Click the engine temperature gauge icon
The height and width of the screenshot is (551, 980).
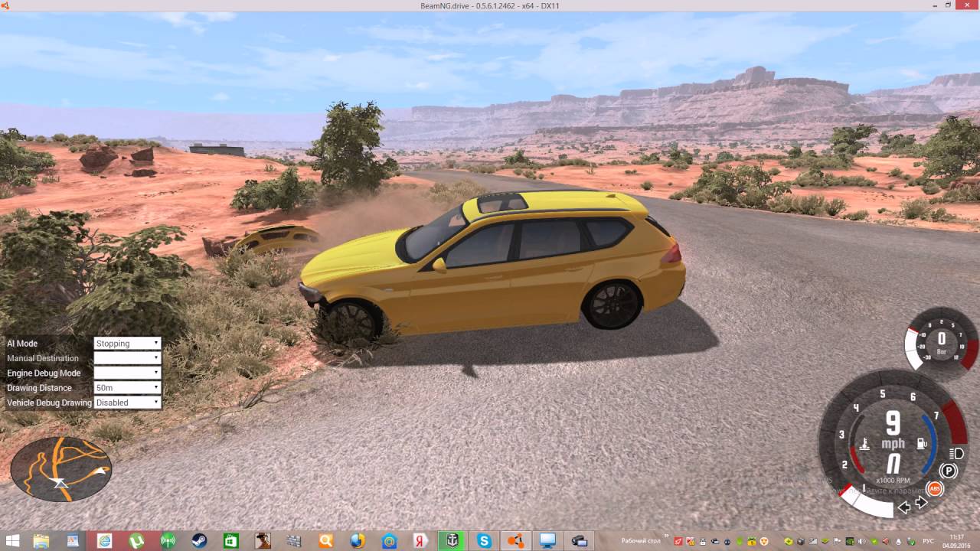[864, 444]
